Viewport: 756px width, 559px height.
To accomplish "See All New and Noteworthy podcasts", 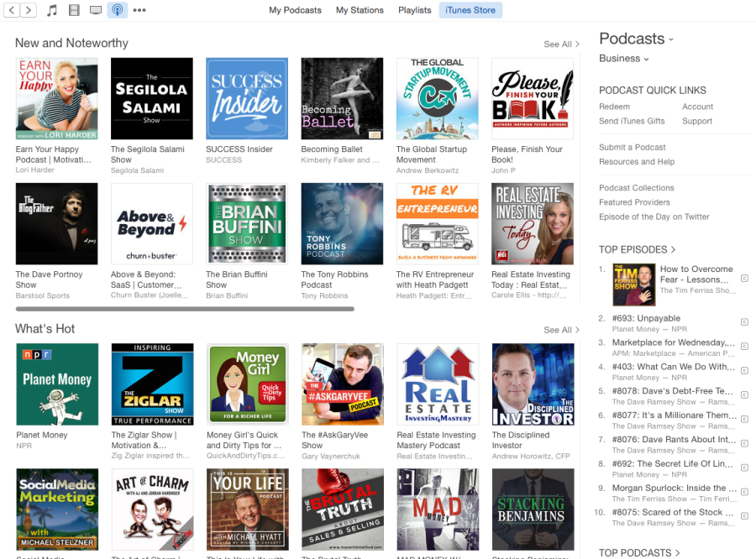I will coord(561,44).
